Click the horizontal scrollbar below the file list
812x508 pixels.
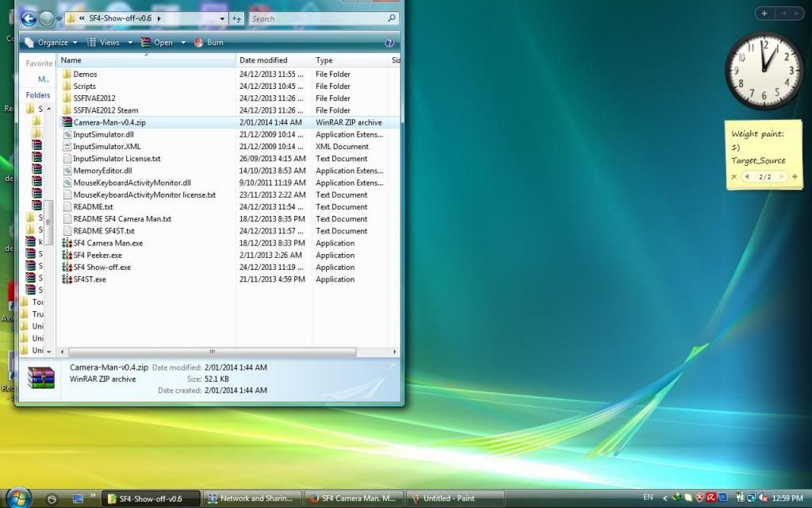tap(212, 352)
